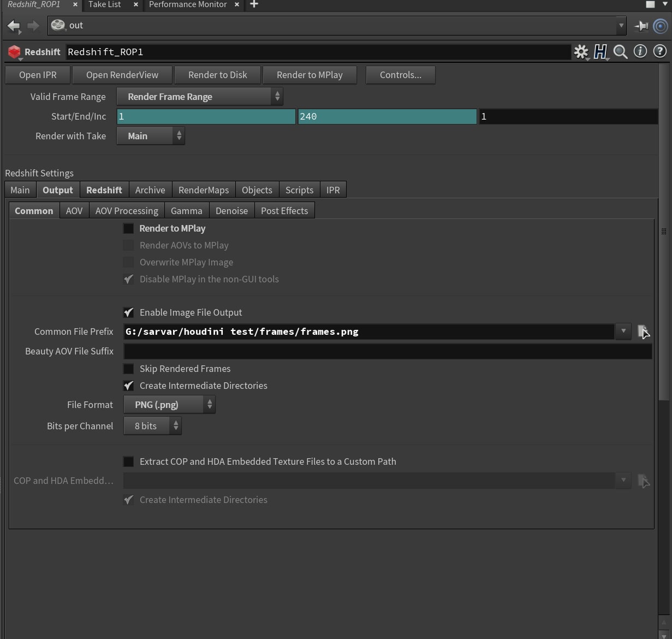Open the Render with Take dropdown
This screenshot has width=672, height=639.
coord(151,136)
